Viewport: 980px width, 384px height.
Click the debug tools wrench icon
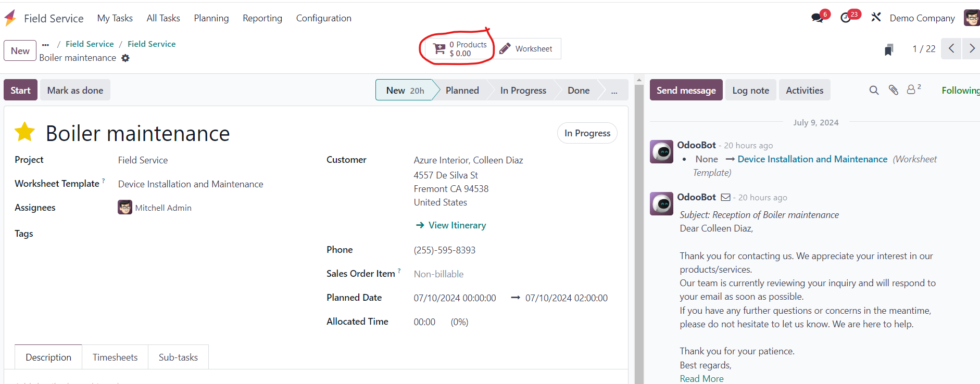pyautogui.click(x=876, y=18)
